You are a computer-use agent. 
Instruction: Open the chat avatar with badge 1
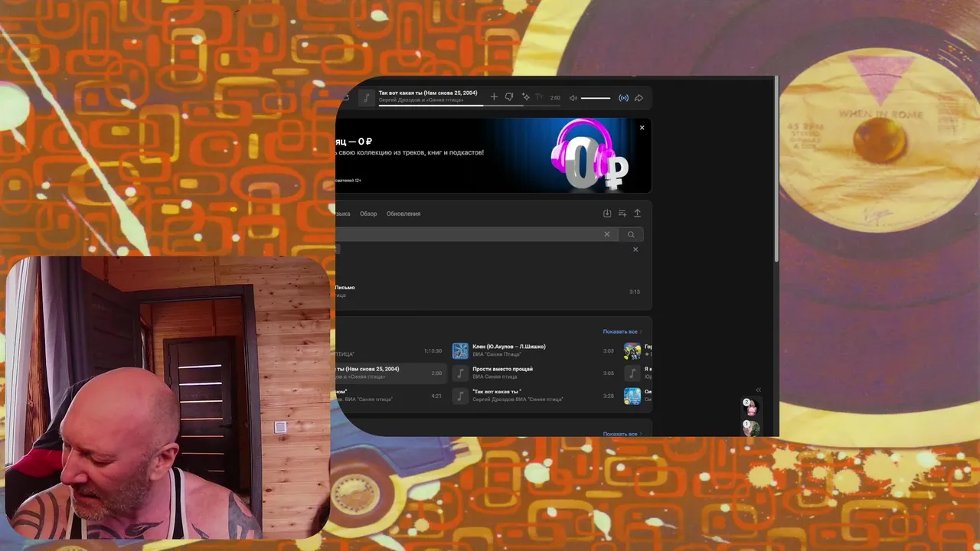pos(751,428)
